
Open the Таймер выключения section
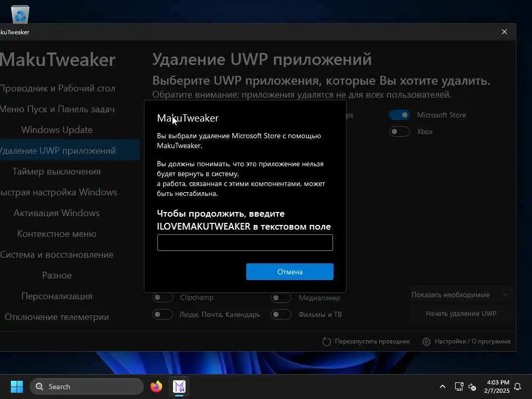[57, 171]
